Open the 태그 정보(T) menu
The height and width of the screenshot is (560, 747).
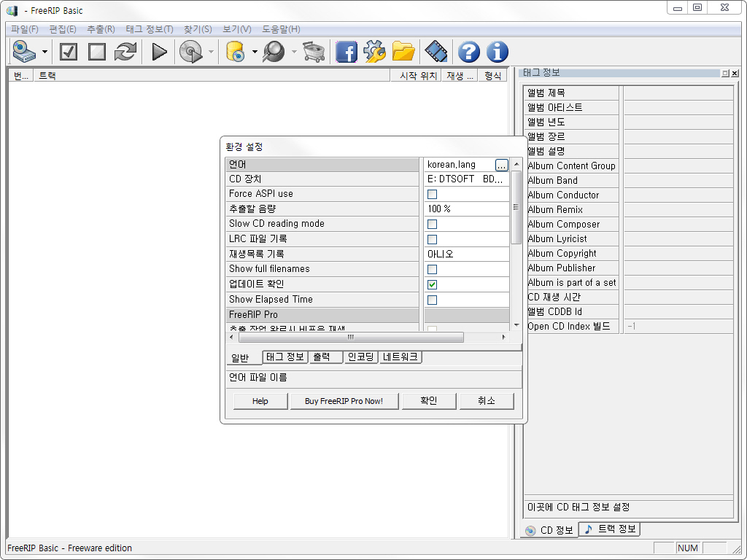point(149,29)
